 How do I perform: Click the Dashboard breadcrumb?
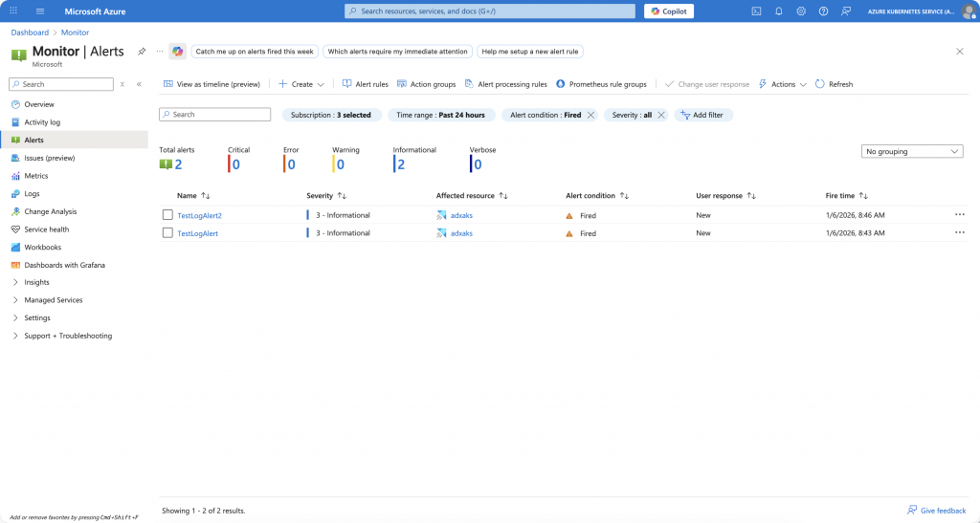pos(30,33)
